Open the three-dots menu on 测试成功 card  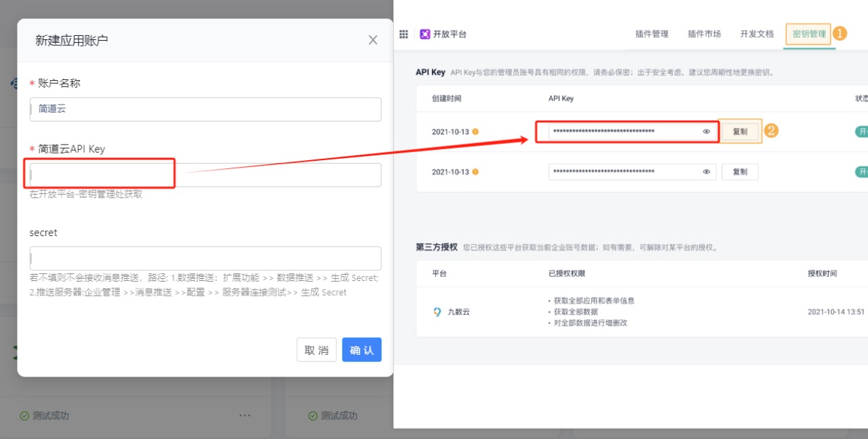coord(245,415)
